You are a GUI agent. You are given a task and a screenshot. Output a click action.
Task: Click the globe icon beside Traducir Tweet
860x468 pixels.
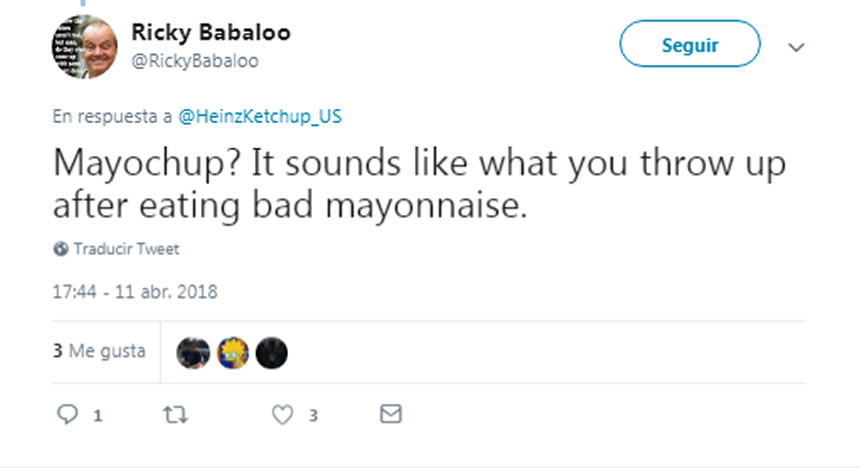point(61,249)
